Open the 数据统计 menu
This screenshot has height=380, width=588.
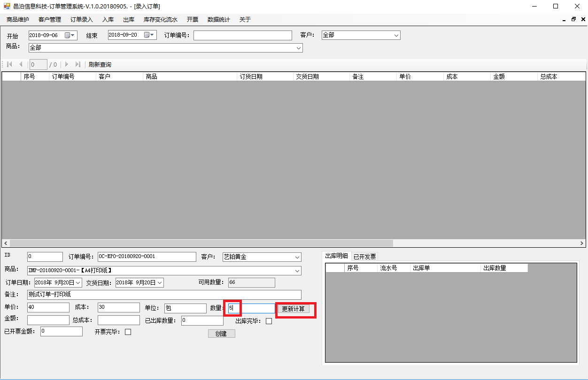219,20
